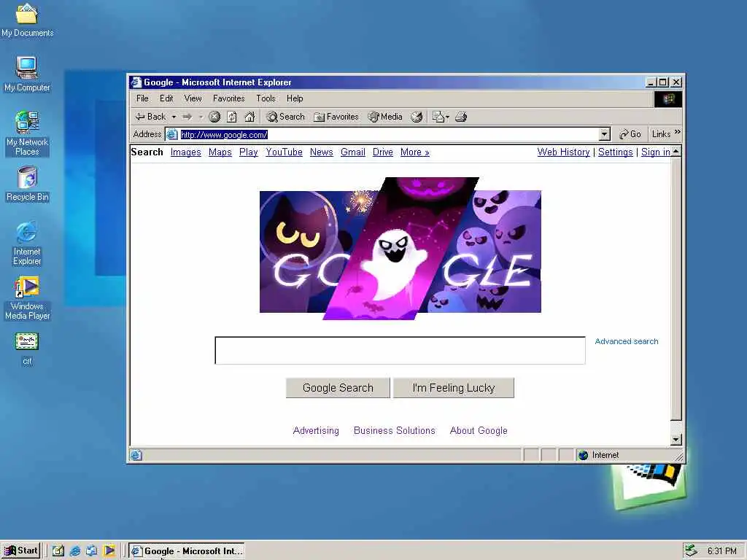Focus the Google search text box

point(400,351)
